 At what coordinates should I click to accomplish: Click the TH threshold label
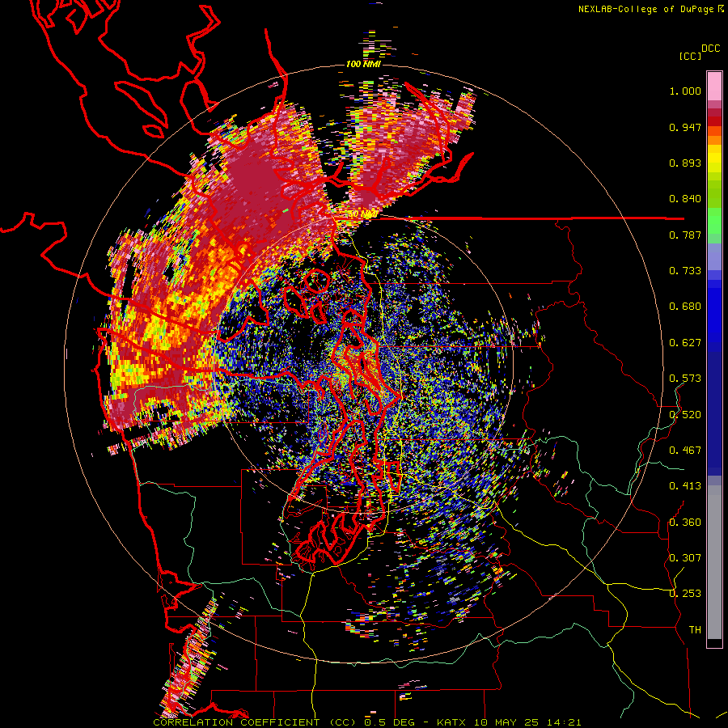695,630
